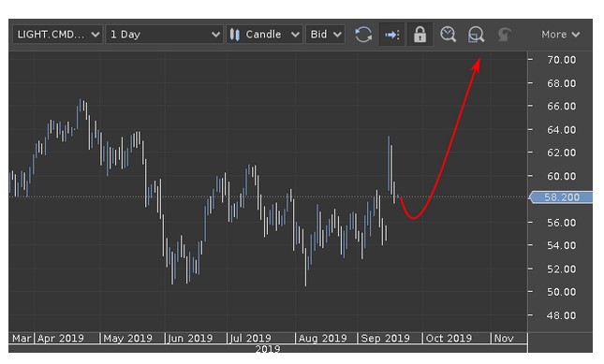The image size is (604, 364).
Task: Click the 64.00 price axis label
Action: coord(561,130)
